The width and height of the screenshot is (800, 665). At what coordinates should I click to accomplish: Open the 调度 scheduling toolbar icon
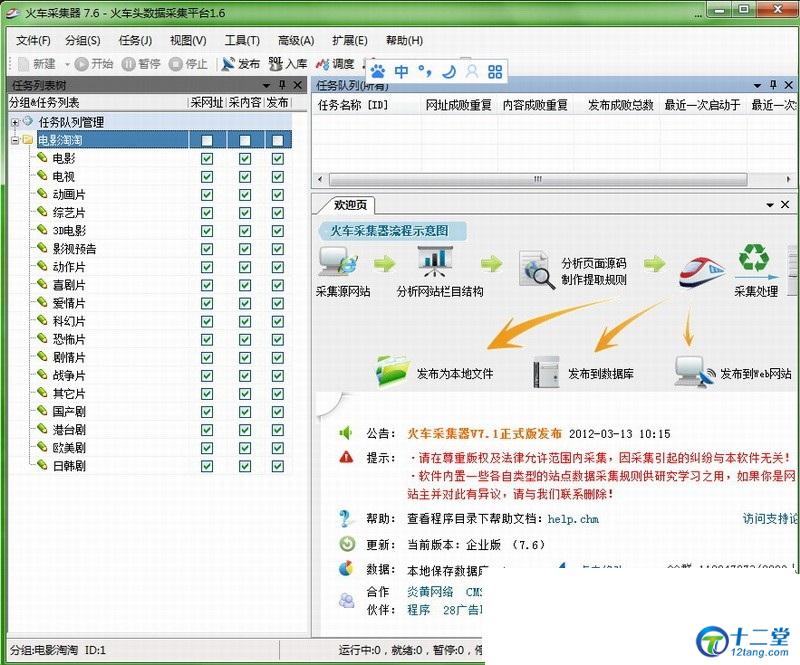tap(322, 64)
